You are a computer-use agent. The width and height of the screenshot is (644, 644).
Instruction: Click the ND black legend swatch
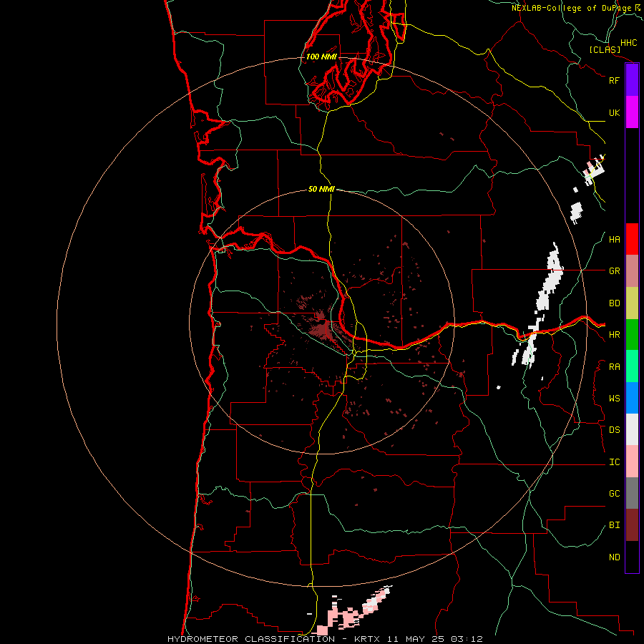(632, 557)
